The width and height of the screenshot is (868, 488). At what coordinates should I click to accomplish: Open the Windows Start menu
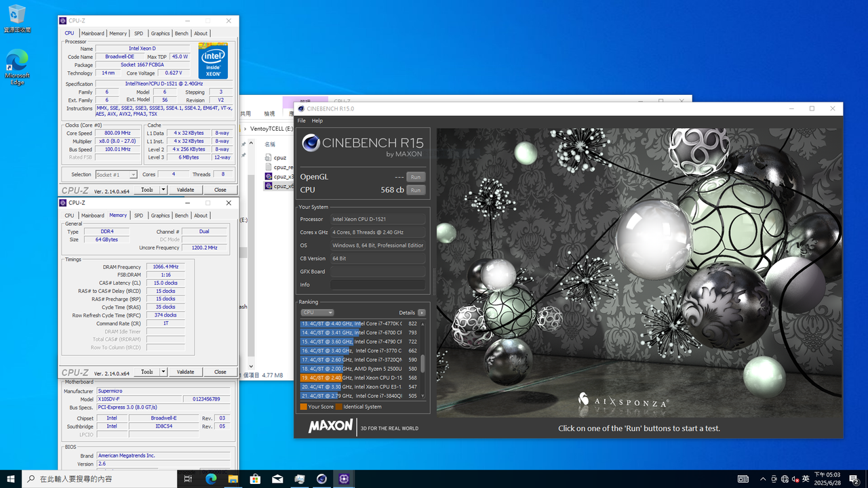coord(11,479)
